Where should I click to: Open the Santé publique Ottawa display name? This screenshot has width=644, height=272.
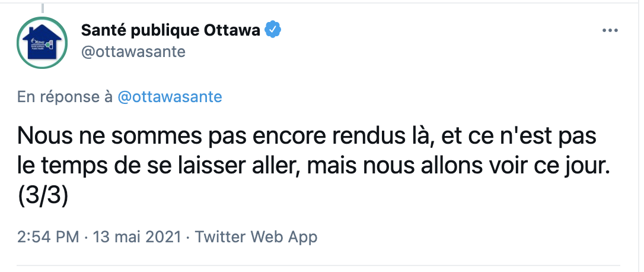click(x=170, y=30)
